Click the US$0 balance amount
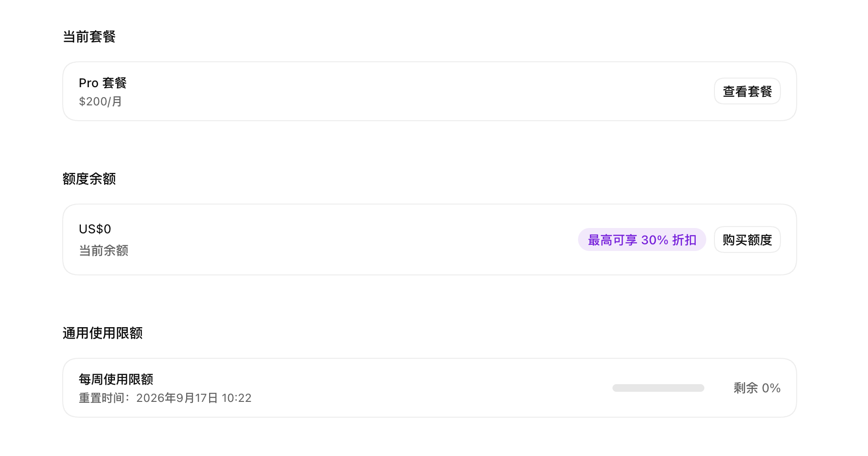The height and width of the screenshot is (456, 868). coord(95,229)
